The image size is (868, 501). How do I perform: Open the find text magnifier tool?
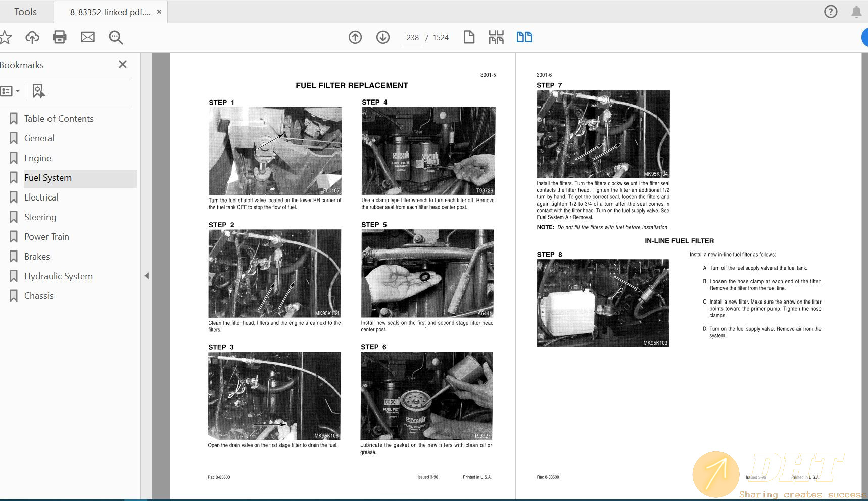(x=116, y=37)
